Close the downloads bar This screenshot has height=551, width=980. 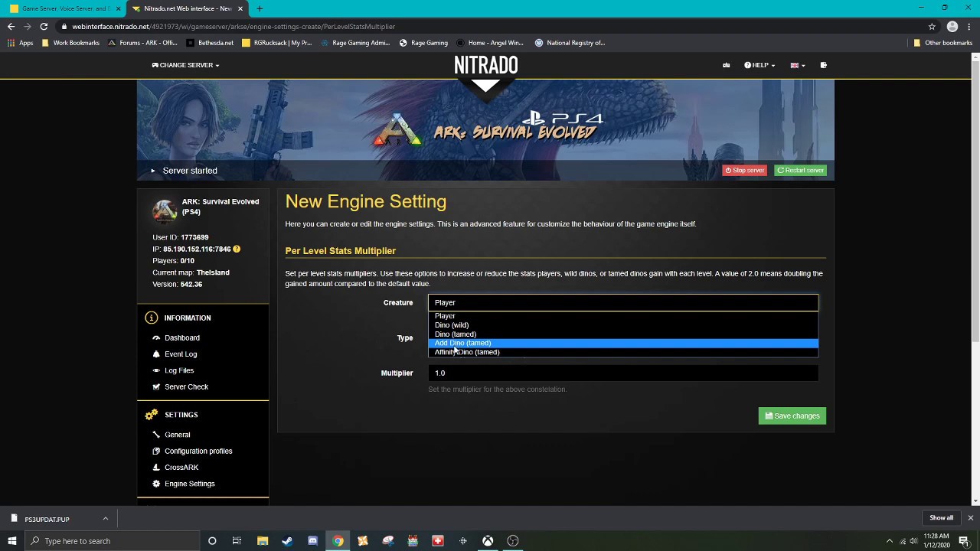pyautogui.click(x=970, y=518)
